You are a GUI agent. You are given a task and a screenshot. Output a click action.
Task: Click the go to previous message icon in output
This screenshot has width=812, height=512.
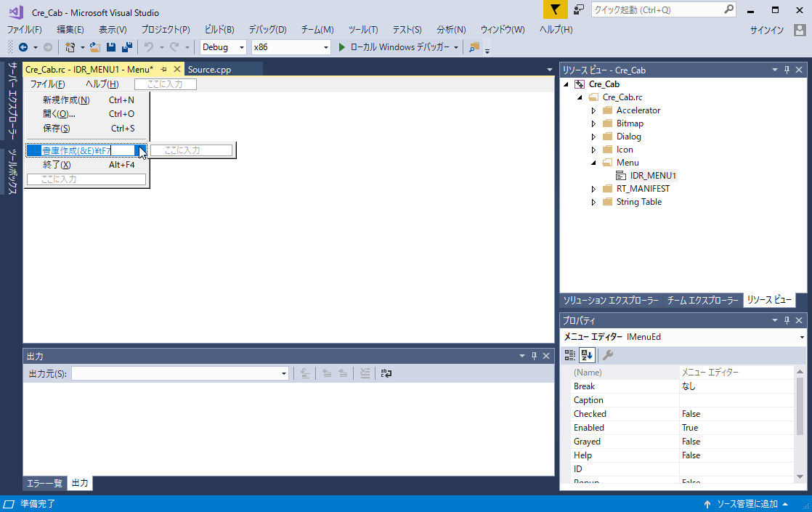click(327, 373)
